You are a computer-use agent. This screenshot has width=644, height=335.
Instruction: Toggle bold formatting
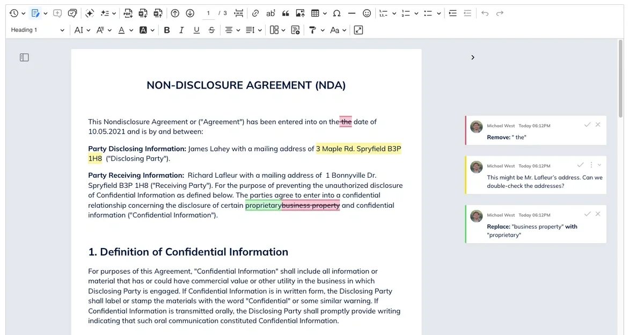[x=167, y=31]
